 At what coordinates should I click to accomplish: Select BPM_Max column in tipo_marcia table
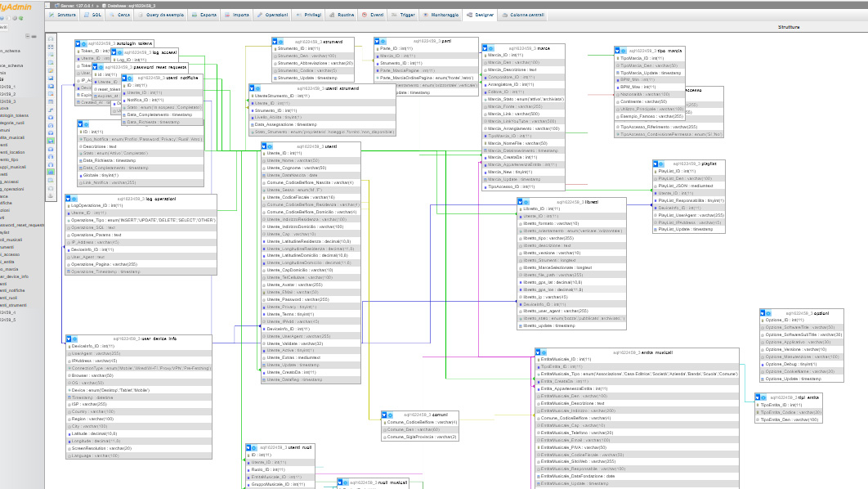[650, 87]
